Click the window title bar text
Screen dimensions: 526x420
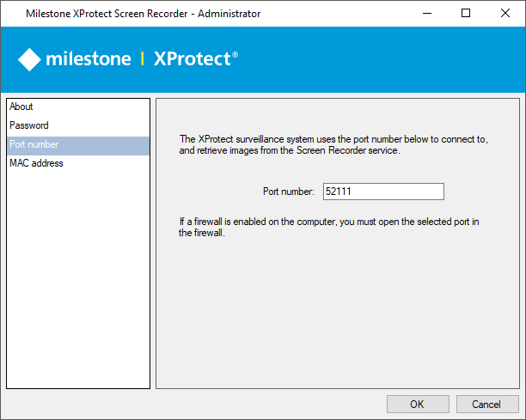pyautogui.click(x=143, y=14)
